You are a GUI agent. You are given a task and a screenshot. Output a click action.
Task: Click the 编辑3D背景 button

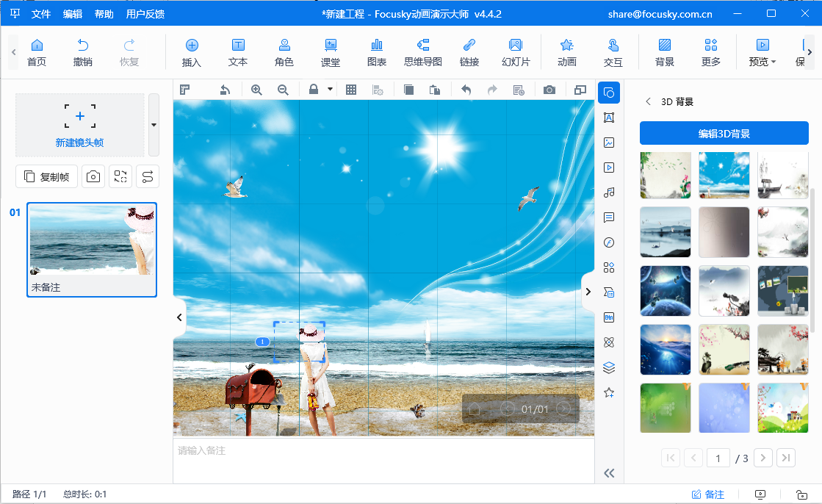pos(724,133)
